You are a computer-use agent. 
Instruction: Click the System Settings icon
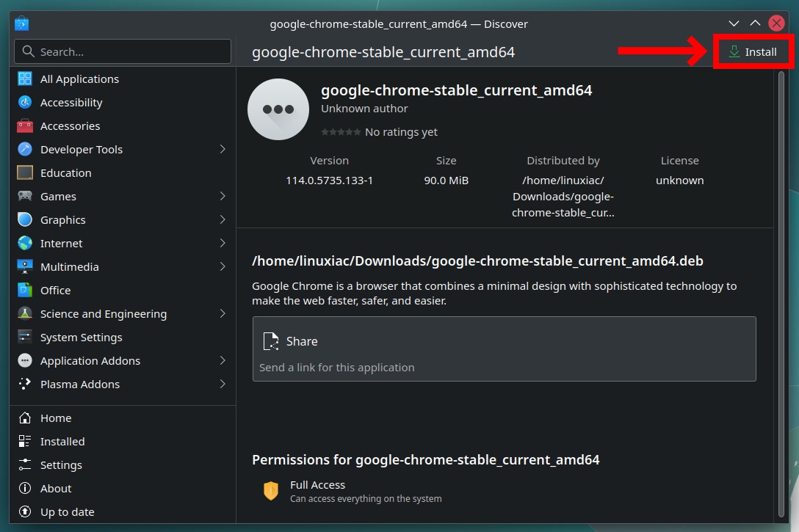(24, 337)
